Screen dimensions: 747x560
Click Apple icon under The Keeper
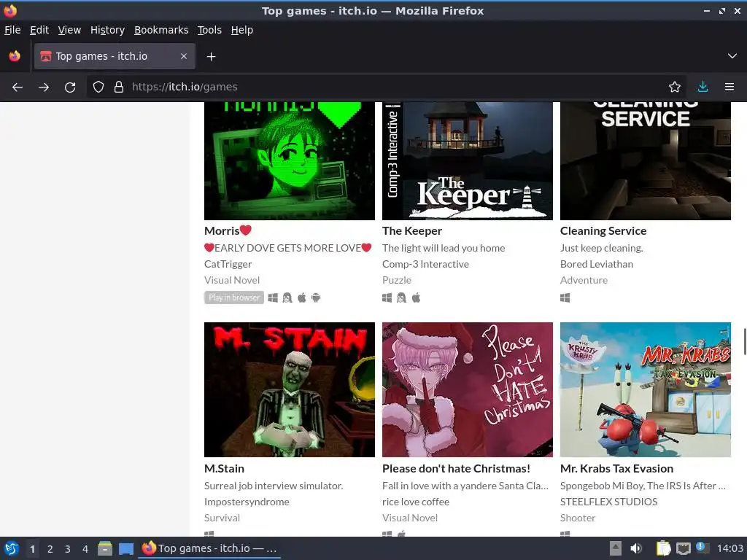click(x=416, y=297)
